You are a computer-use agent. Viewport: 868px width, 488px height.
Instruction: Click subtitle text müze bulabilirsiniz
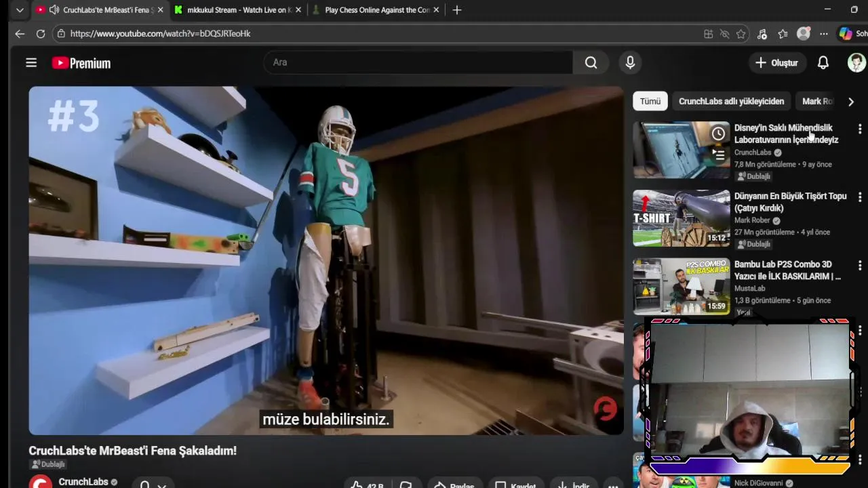pyautogui.click(x=326, y=420)
